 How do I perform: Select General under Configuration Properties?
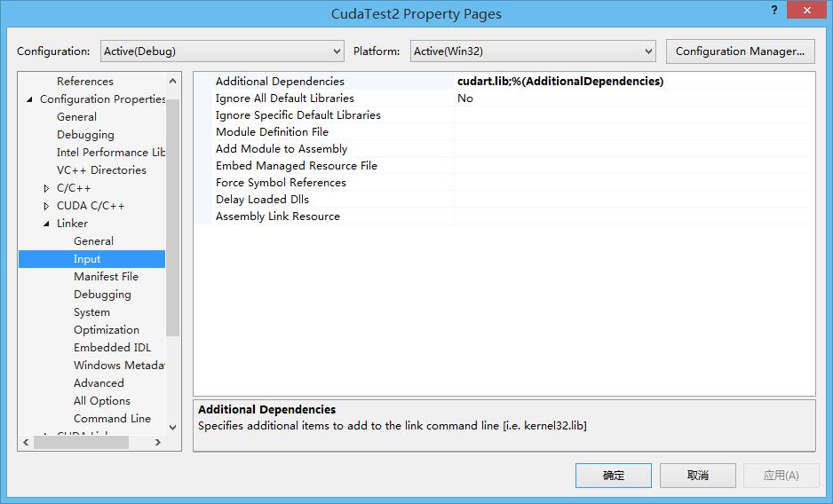[76, 117]
